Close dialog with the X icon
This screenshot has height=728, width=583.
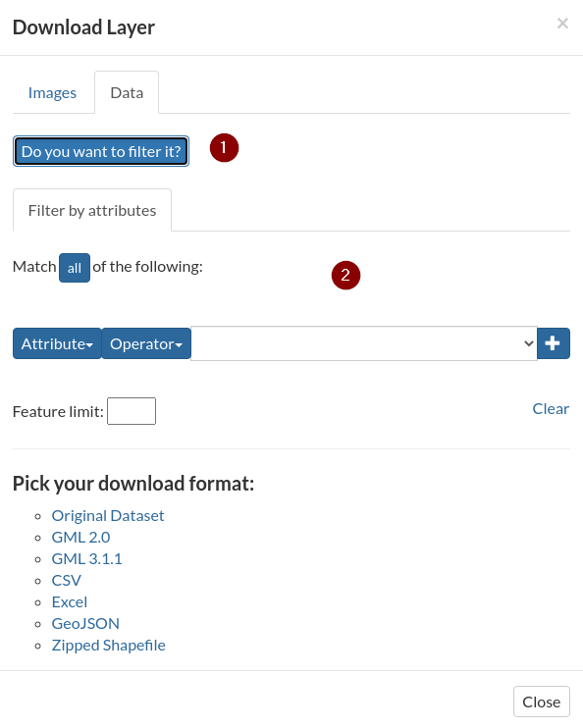(562, 24)
